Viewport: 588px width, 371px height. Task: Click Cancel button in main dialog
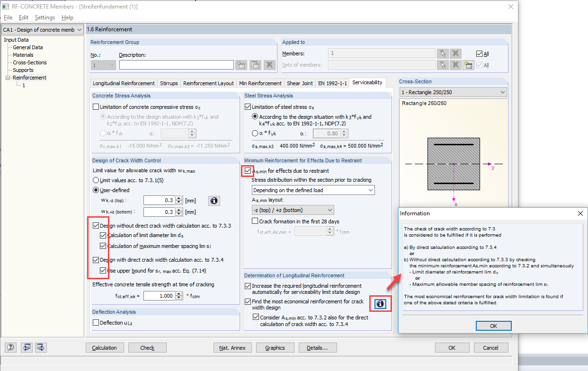[490, 348]
